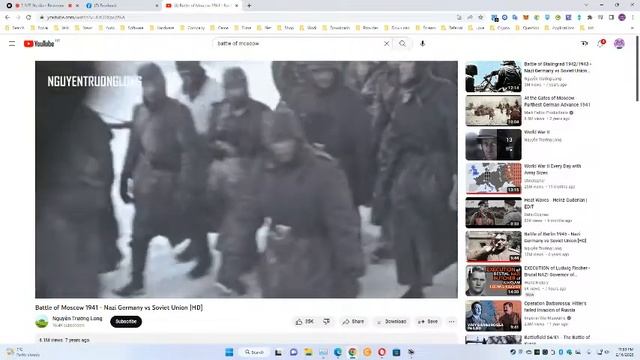Click the magnifier search button

(402, 43)
